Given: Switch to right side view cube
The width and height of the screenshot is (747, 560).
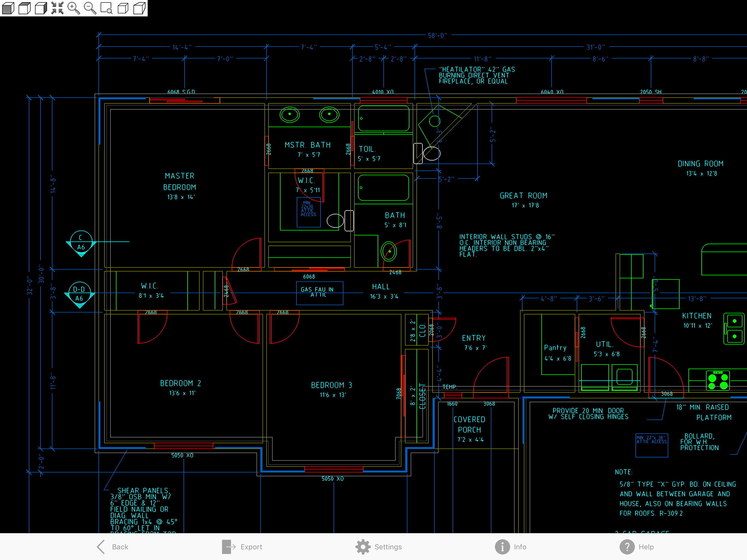Looking at the screenshot, I should (41, 8).
